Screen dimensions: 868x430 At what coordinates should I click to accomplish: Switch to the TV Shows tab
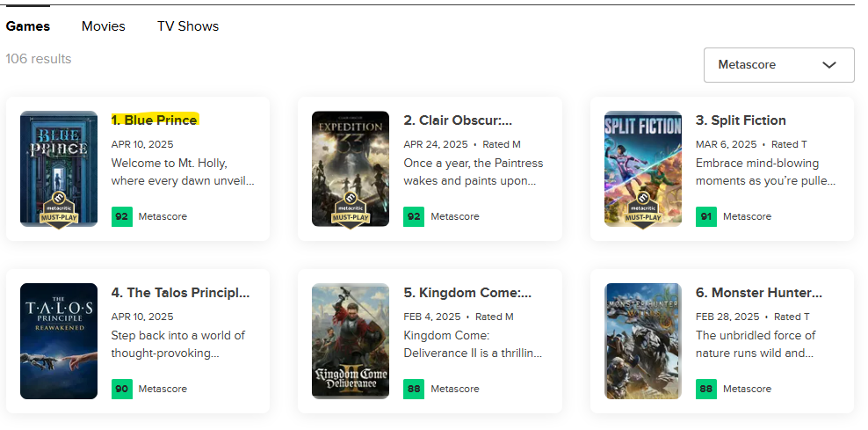pyautogui.click(x=188, y=26)
